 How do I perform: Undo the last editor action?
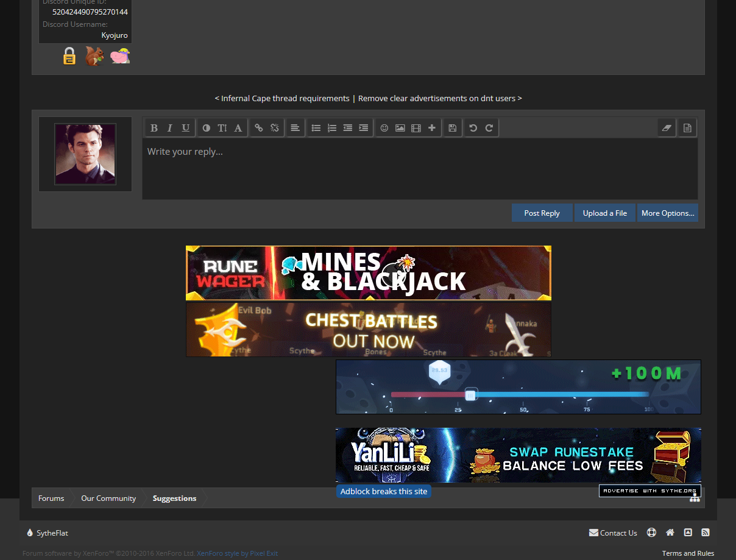pyautogui.click(x=473, y=128)
